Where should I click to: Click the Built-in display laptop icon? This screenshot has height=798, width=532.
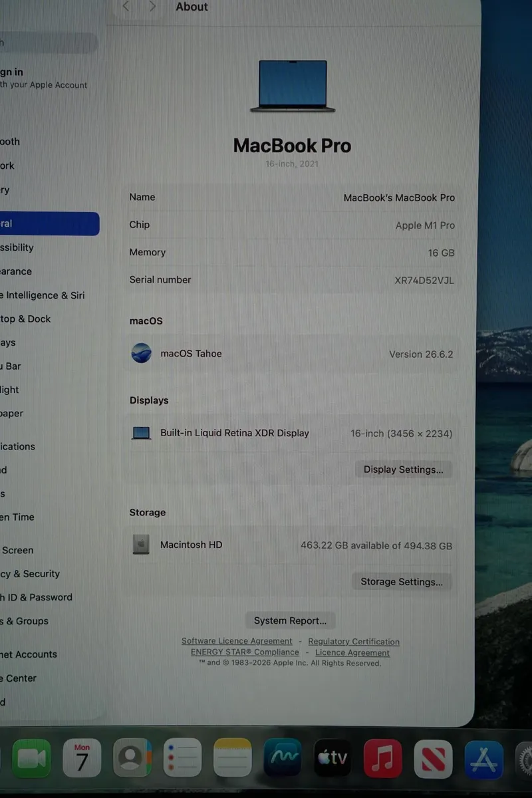point(141,433)
